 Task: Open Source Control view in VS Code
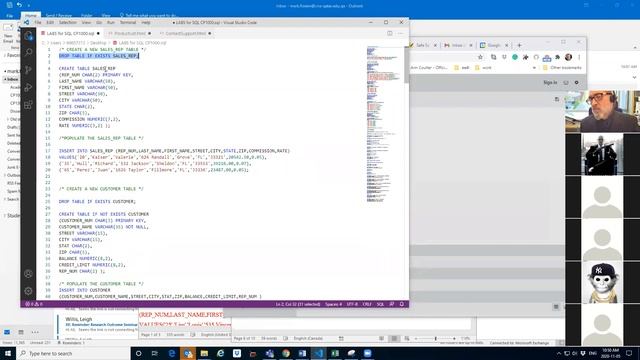[x=28, y=70]
